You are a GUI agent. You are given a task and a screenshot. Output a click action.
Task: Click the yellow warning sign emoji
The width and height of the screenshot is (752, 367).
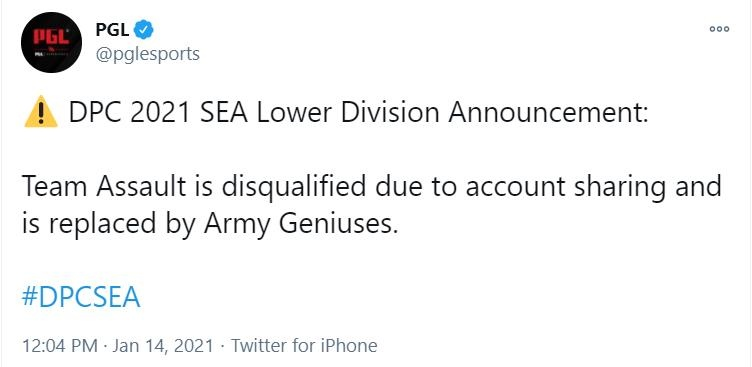tap(41, 112)
